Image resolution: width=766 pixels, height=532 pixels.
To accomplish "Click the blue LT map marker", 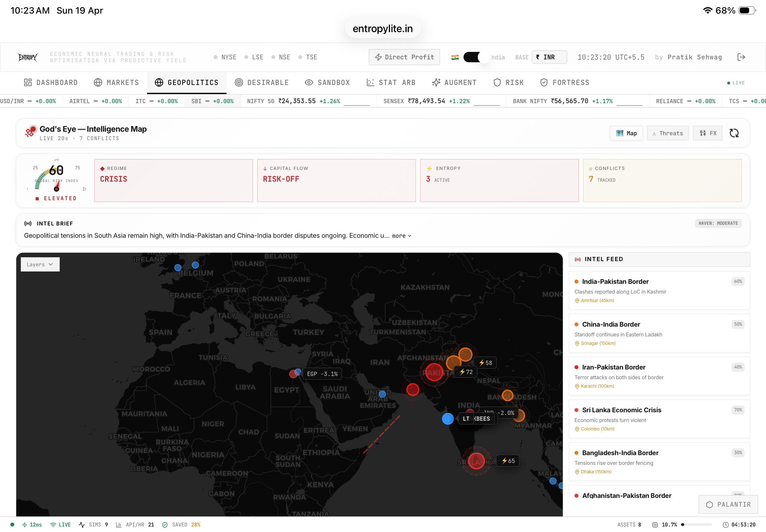I will pyautogui.click(x=448, y=419).
